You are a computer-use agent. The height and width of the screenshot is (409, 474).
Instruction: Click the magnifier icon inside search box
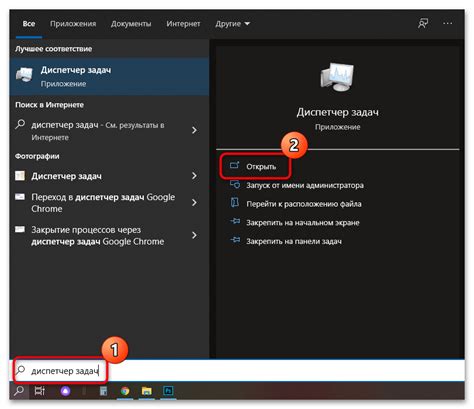click(x=20, y=370)
